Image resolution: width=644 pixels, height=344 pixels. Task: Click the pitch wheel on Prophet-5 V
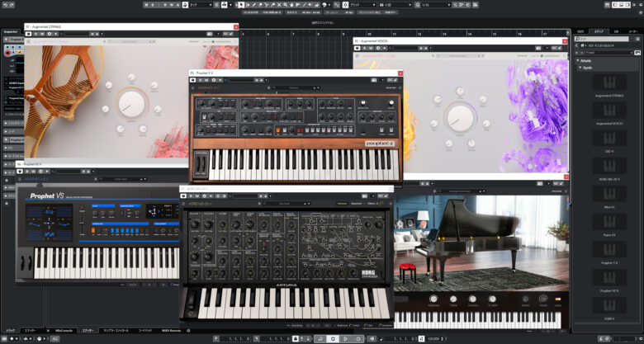[x=198, y=165]
